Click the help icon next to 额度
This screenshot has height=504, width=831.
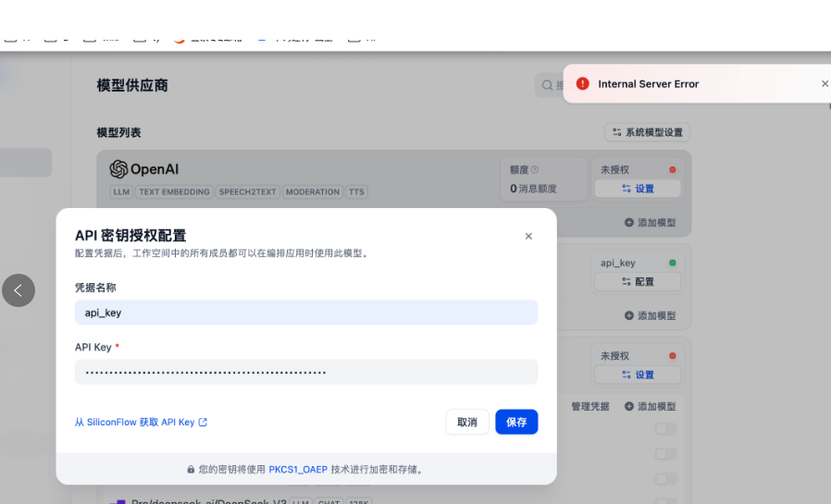(x=535, y=170)
